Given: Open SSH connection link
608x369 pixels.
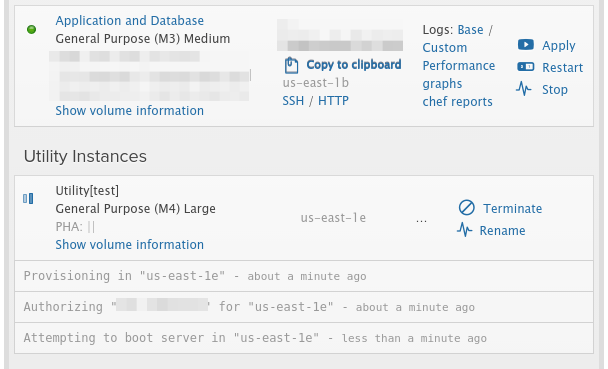Looking at the screenshot, I should pyautogui.click(x=293, y=101).
